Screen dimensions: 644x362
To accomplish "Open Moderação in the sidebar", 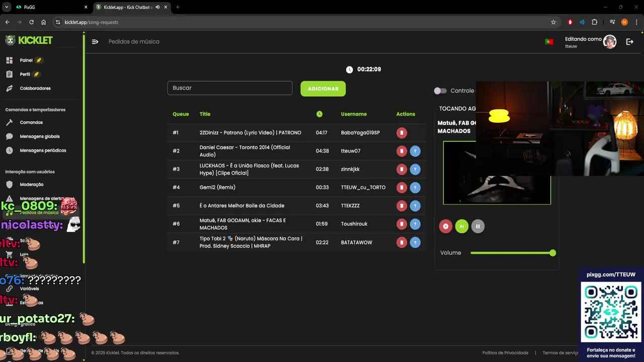I will pos(32,185).
